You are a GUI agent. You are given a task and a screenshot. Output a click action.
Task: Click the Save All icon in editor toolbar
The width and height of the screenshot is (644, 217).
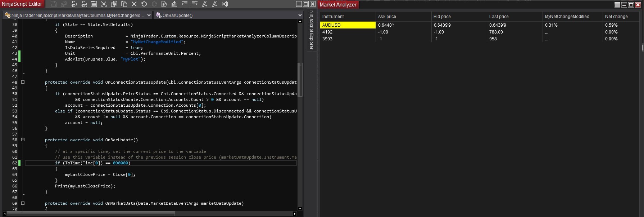(x=64, y=4)
